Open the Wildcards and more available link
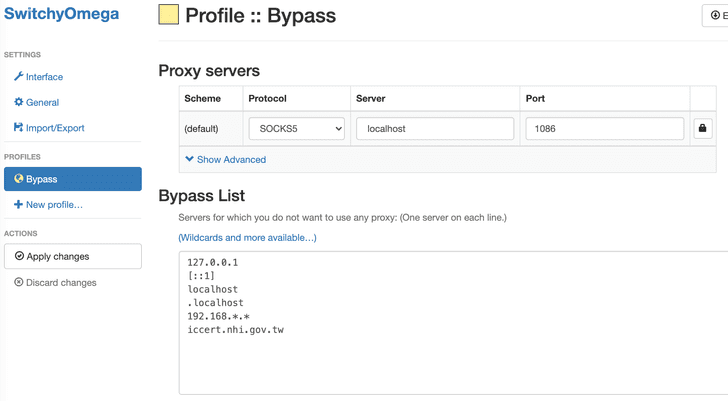 247,238
